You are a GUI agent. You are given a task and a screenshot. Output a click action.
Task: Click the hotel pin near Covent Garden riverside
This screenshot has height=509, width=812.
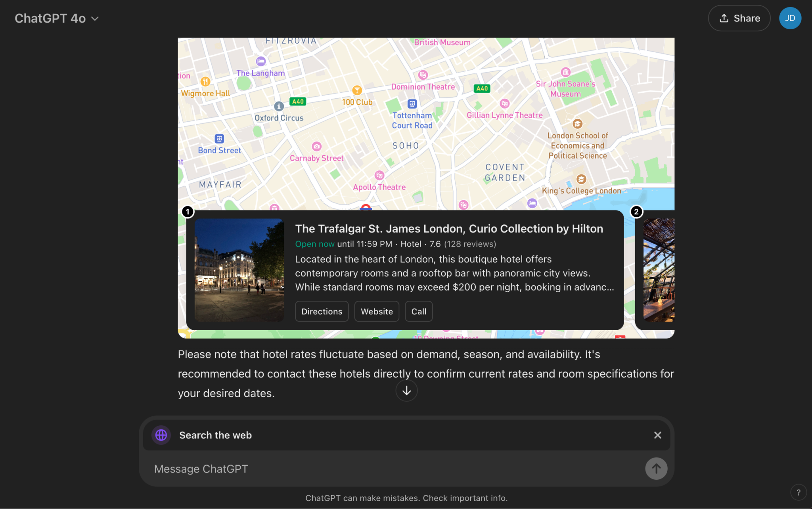pos(532,203)
